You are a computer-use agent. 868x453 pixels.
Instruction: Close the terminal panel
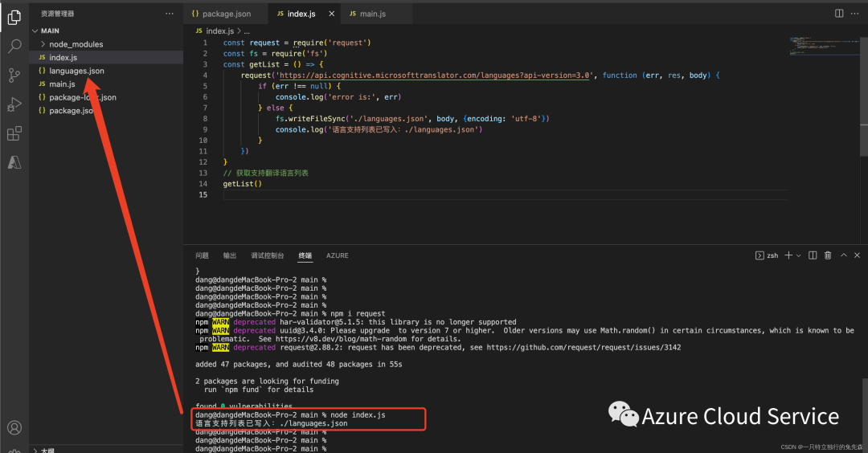[857, 255]
